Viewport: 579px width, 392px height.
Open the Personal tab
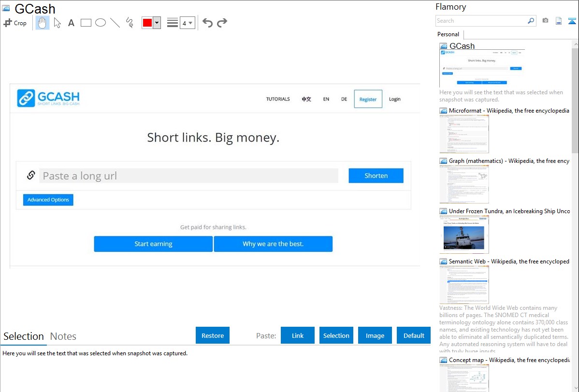[x=449, y=34]
